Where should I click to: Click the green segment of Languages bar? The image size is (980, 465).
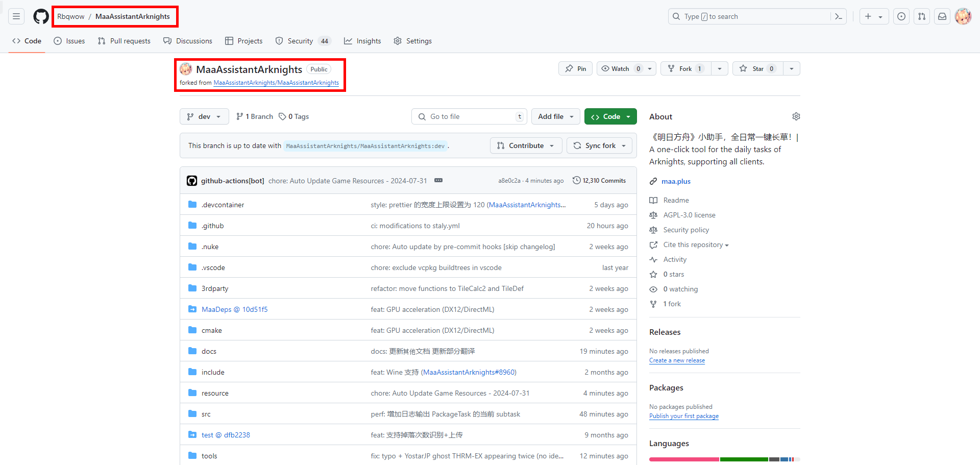point(744,459)
